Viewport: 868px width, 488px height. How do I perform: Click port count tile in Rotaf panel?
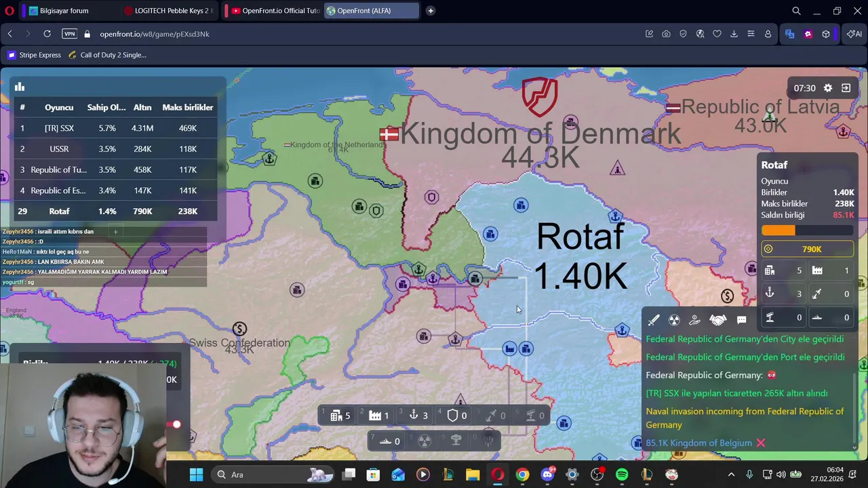tap(783, 293)
